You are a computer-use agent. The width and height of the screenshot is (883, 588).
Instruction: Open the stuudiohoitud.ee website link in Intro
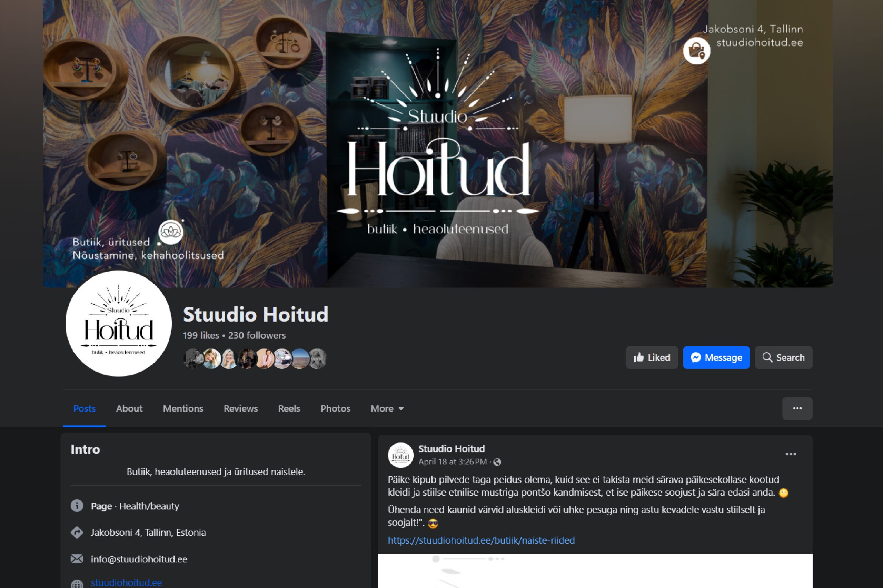click(126, 583)
